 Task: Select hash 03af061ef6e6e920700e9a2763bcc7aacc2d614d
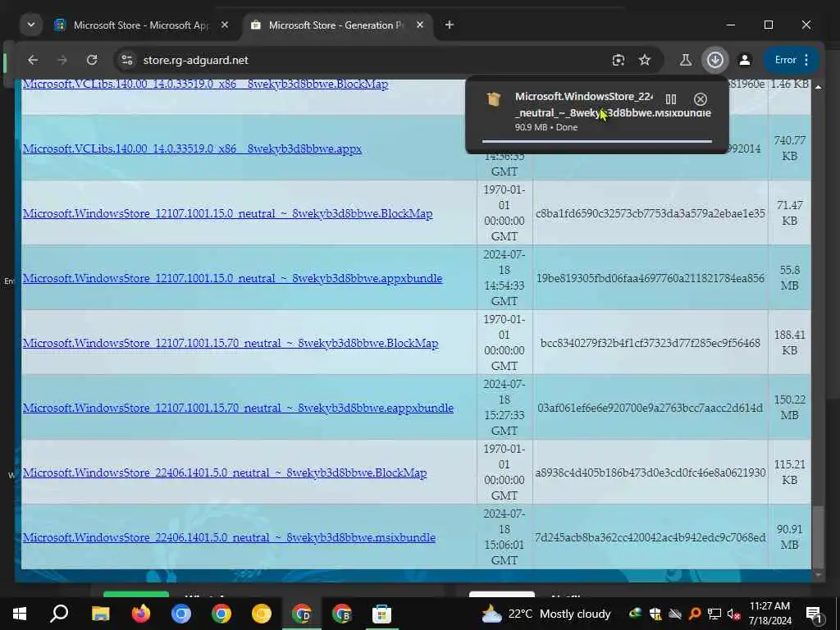coord(651,408)
